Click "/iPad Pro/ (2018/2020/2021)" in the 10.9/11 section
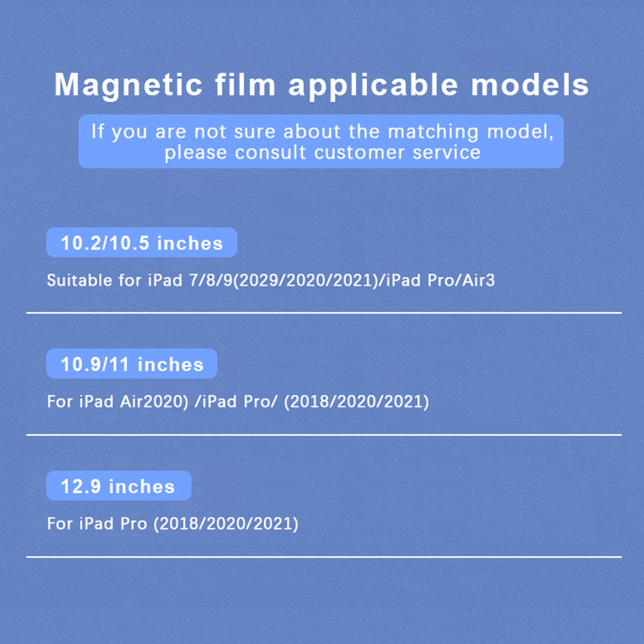The image size is (644, 644). click(x=312, y=402)
